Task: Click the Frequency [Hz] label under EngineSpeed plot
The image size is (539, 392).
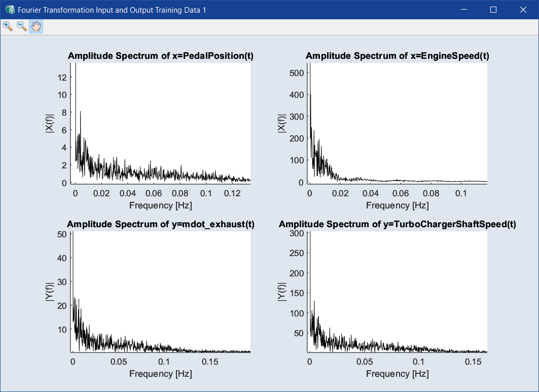Action: click(x=398, y=205)
